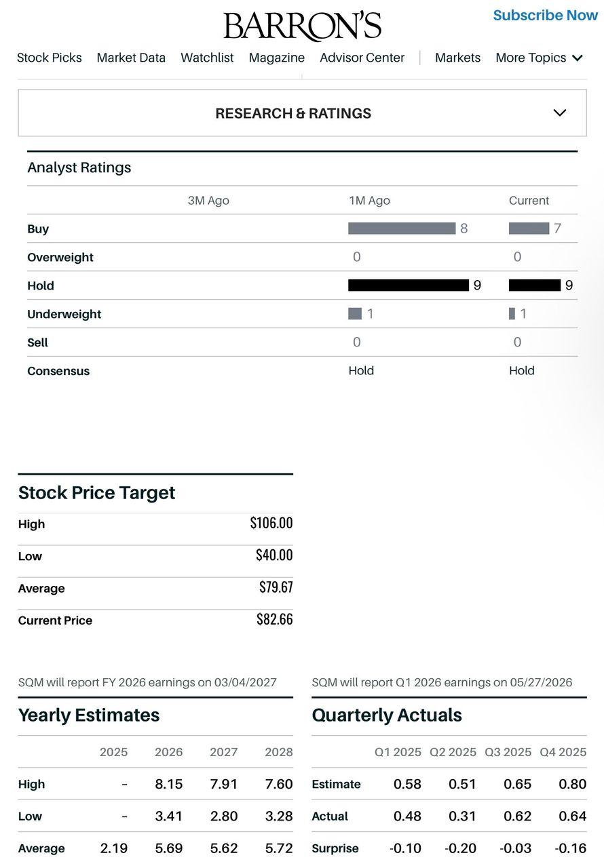Select the Stock Price Target heading
604x868 pixels.
pyautogui.click(x=96, y=492)
